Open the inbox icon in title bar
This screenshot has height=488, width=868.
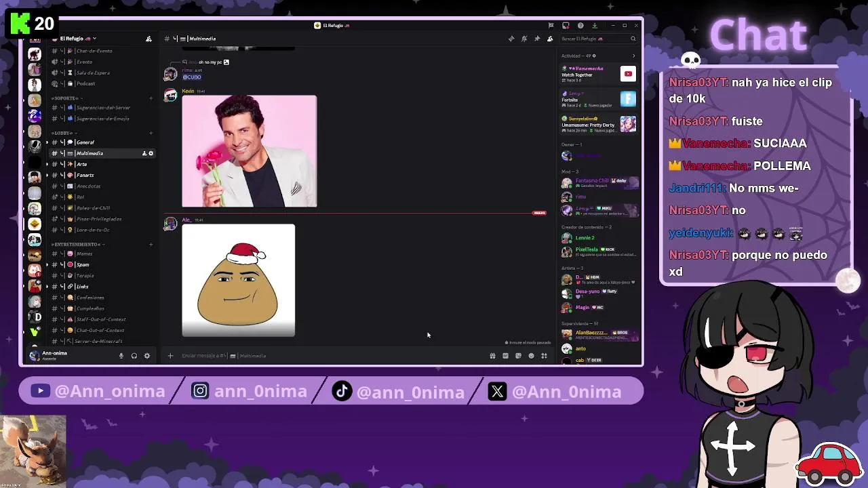(566, 26)
